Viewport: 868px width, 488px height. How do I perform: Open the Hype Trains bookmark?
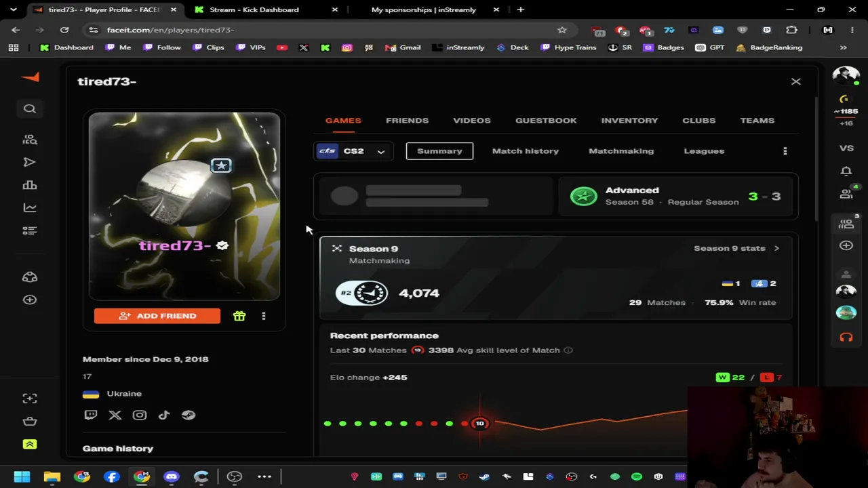point(568,47)
